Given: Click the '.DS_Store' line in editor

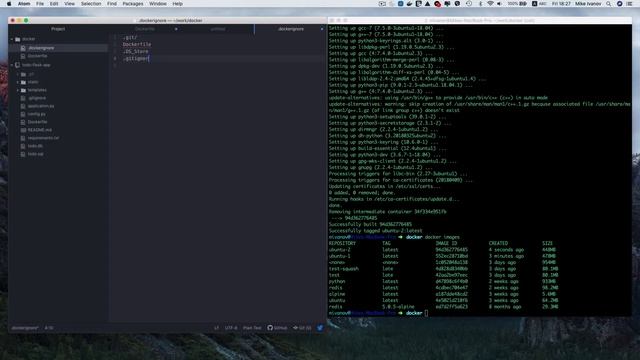Looking at the screenshot, I should pos(136,51).
